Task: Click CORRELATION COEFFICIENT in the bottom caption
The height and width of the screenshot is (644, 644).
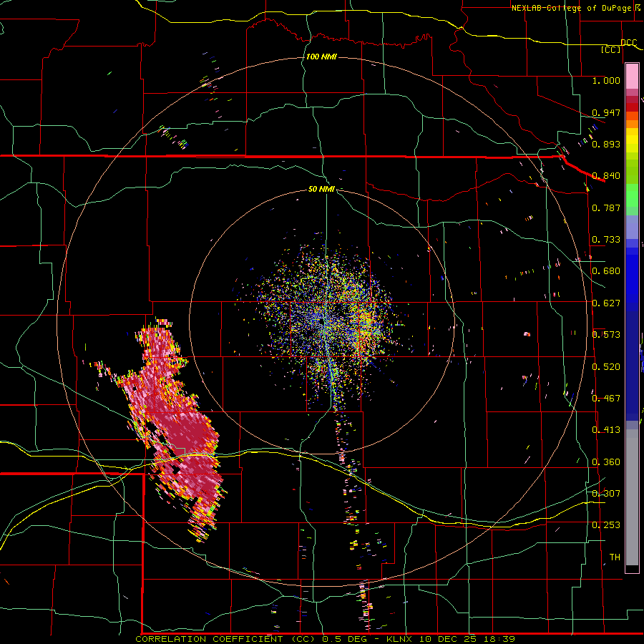Action: (x=209, y=639)
